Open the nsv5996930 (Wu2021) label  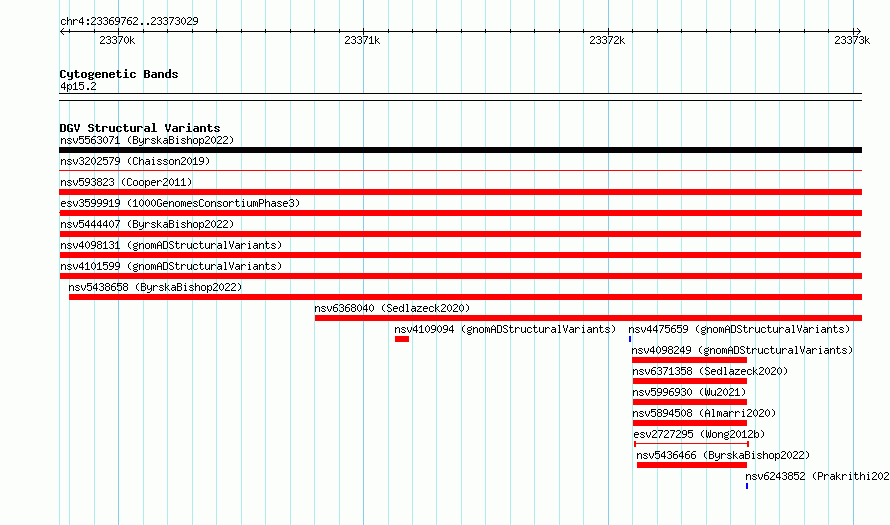click(689, 392)
